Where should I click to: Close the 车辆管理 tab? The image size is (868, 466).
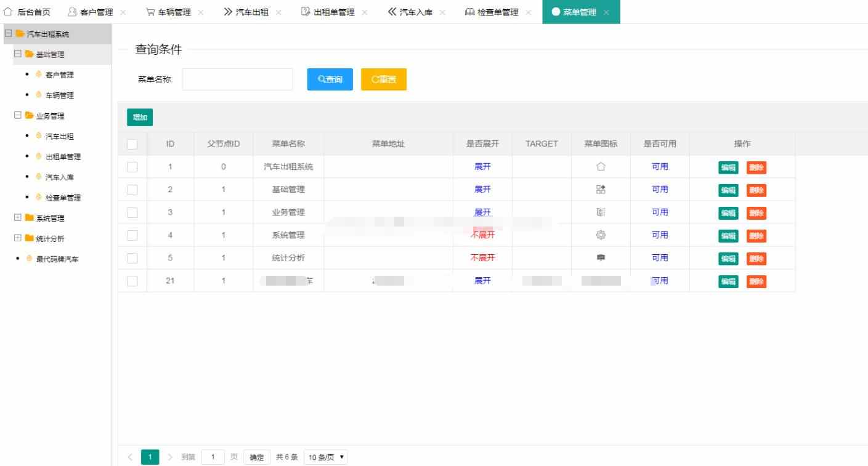(201, 12)
